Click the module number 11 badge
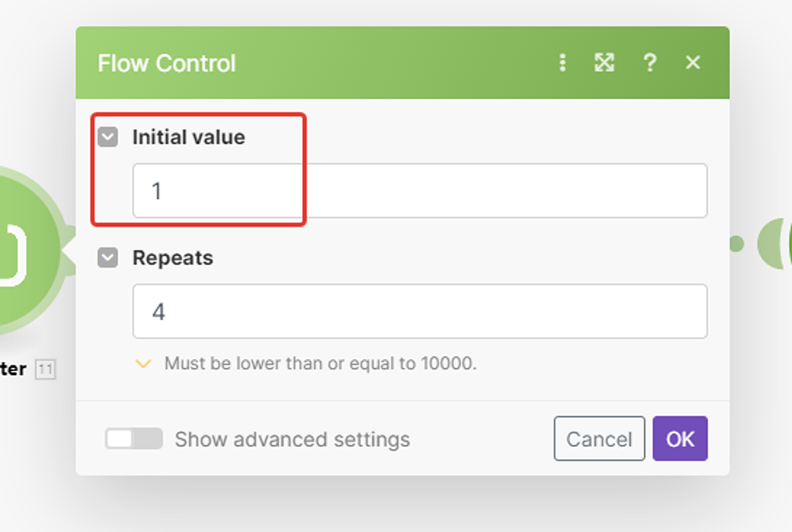792x532 pixels. pos(46,370)
